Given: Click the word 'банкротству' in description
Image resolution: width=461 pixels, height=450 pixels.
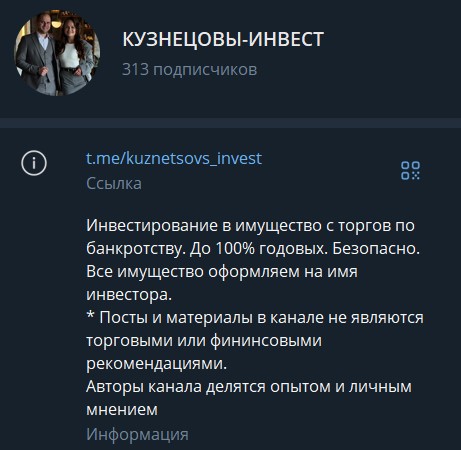Looking at the screenshot, I should pos(136,249).
